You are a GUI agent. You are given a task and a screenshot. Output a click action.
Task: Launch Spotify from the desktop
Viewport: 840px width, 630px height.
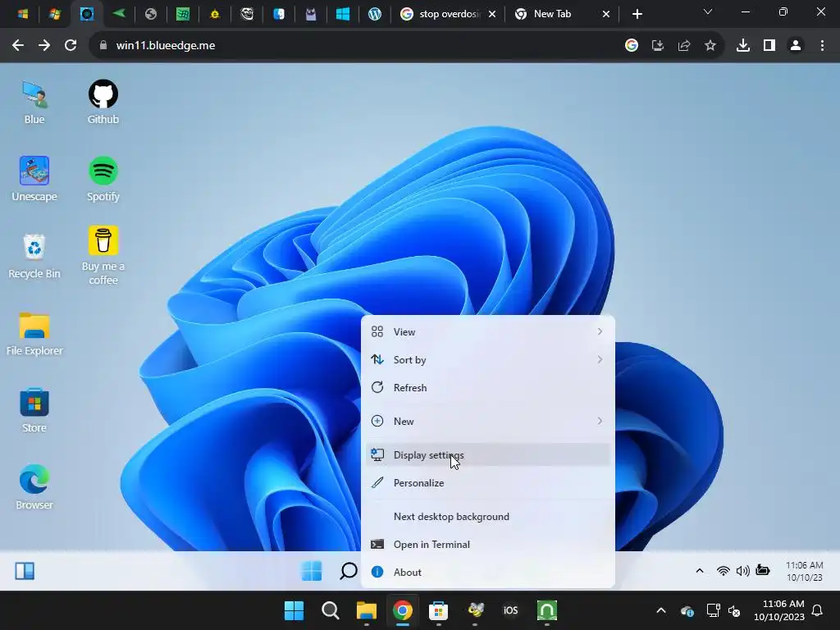coord(103,179)
